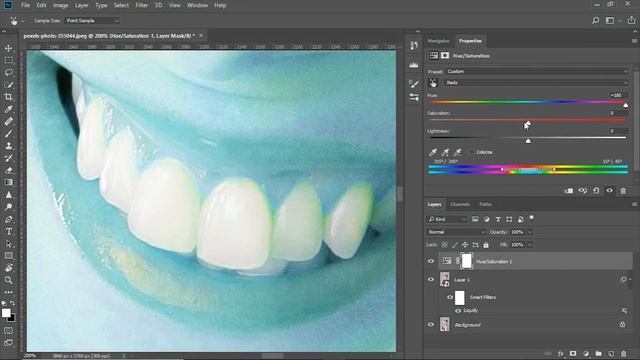This screenshot has height=360, width=640.
Task: Open the Sample Size dropdown
Action: 92,20
